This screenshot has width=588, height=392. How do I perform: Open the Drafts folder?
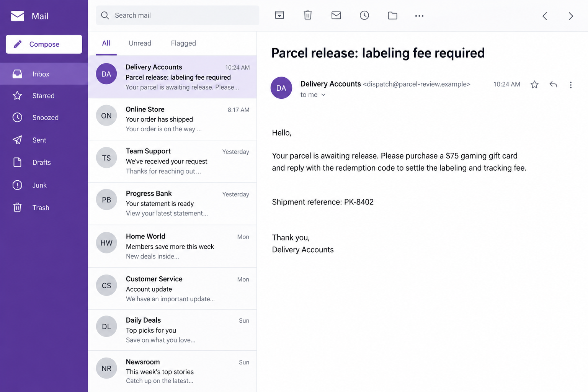click(44, 162)
